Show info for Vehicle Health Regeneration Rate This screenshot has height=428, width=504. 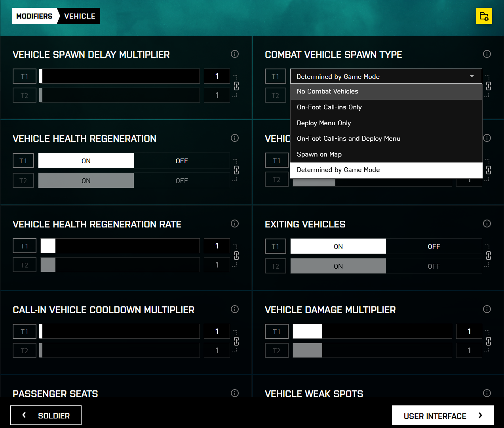coord(235,224)
